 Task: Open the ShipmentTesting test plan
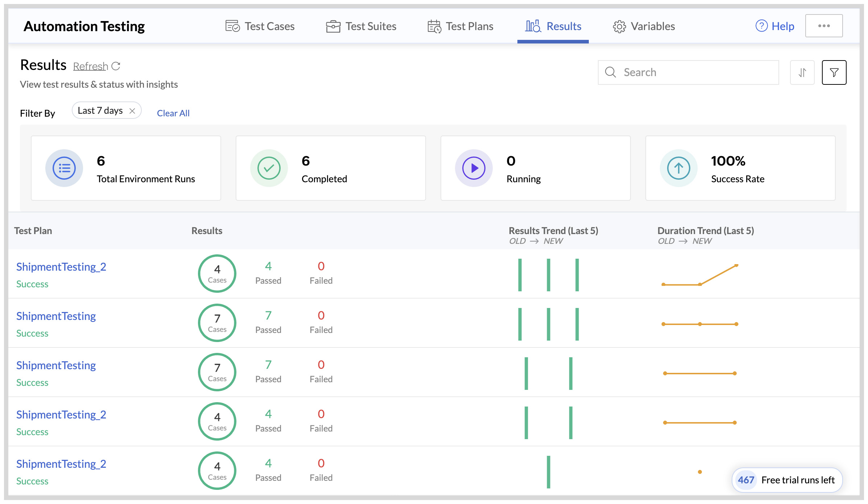pos(55,316)
